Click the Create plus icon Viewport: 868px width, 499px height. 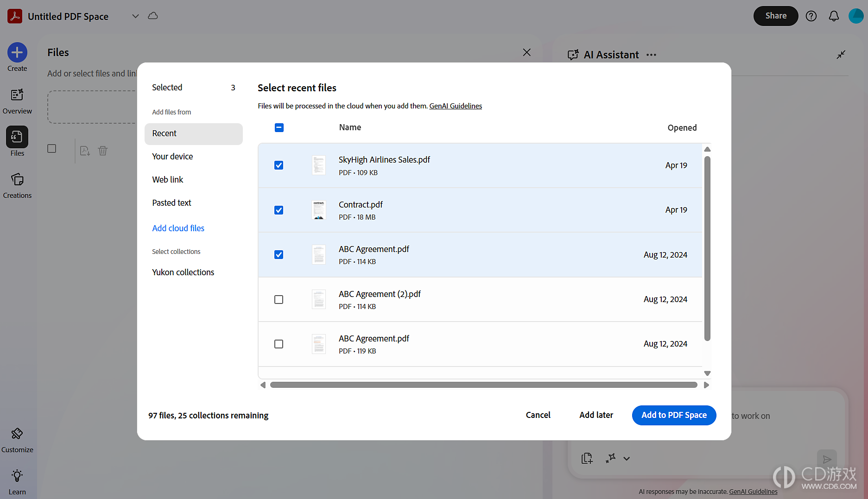coord(17,52)
